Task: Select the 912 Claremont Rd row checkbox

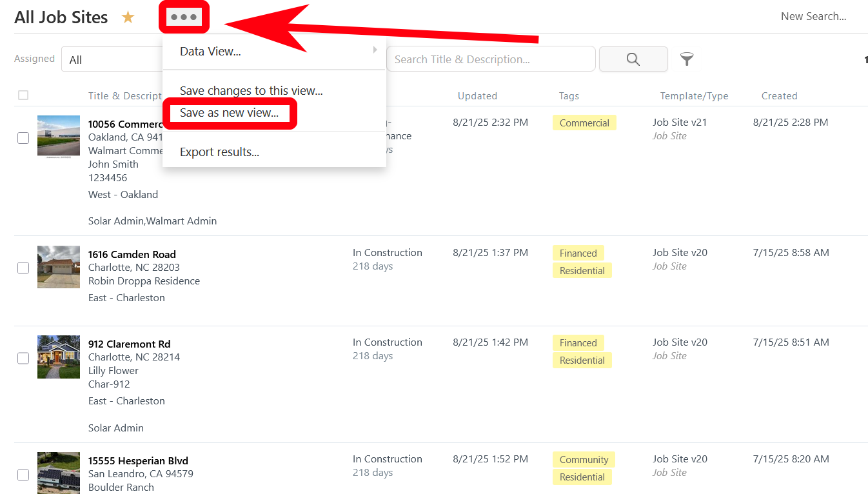Action: click(x=23, y=358)
